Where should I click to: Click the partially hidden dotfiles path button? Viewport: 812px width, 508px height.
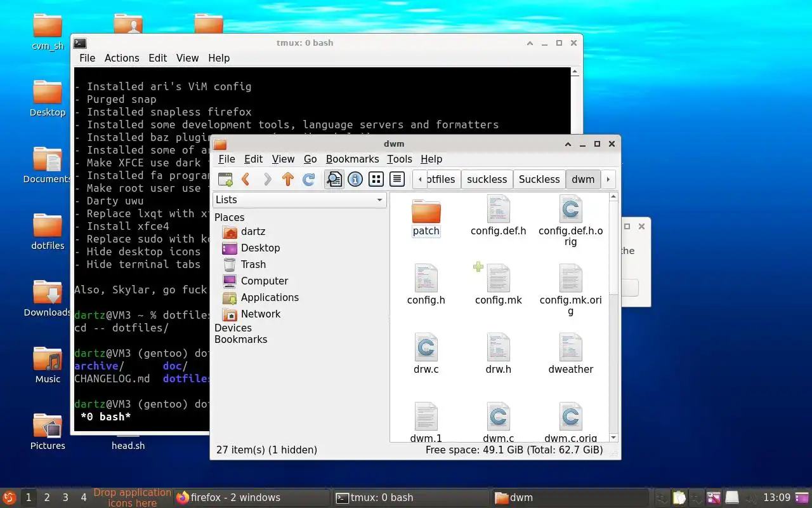coord(443,179)
